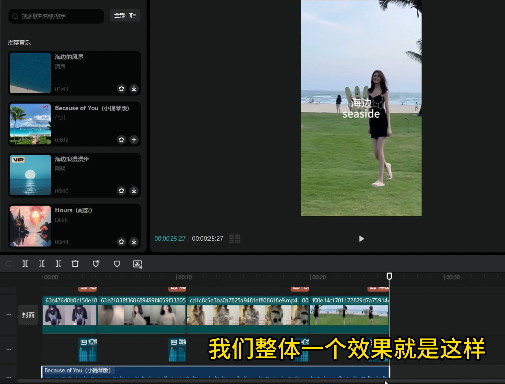Preview the Hours sunset artwork cover

click(x=30, y=226)
